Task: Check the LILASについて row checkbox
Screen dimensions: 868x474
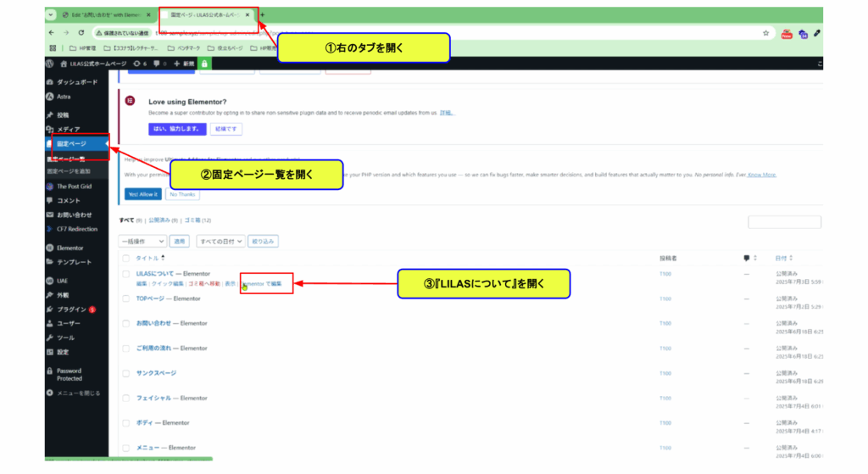Action: point(125,274)
